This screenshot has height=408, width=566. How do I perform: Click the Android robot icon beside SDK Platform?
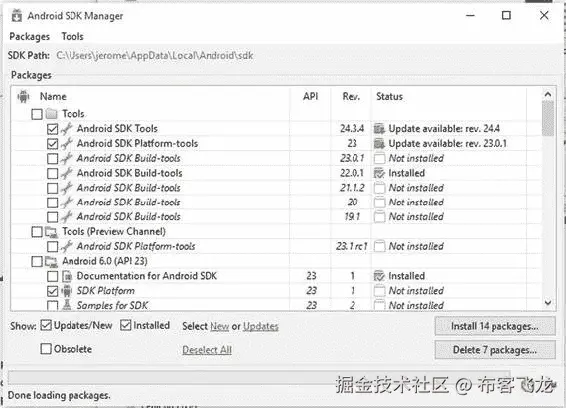click(x=66, y=291)
